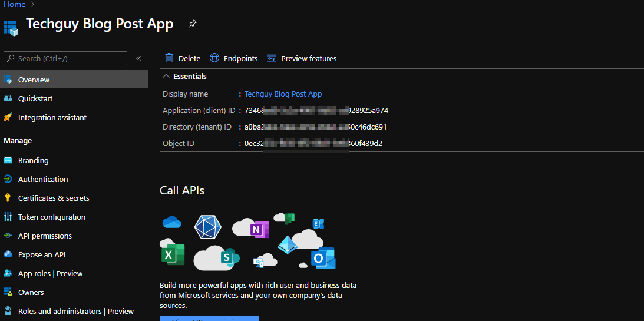
Task: Click the blue button below the Call APIs description
Action: pos(209,319)
